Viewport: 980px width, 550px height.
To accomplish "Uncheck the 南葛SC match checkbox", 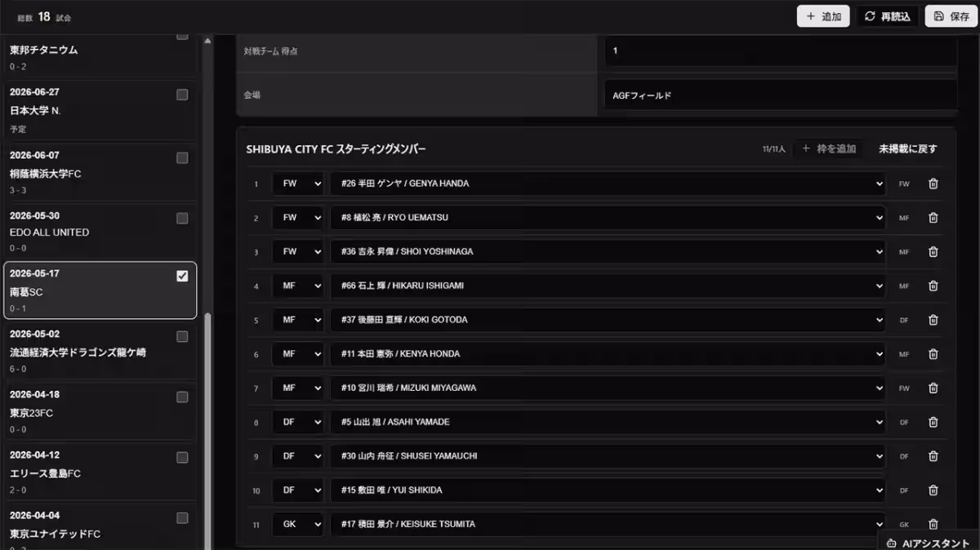I will point(182,276).
